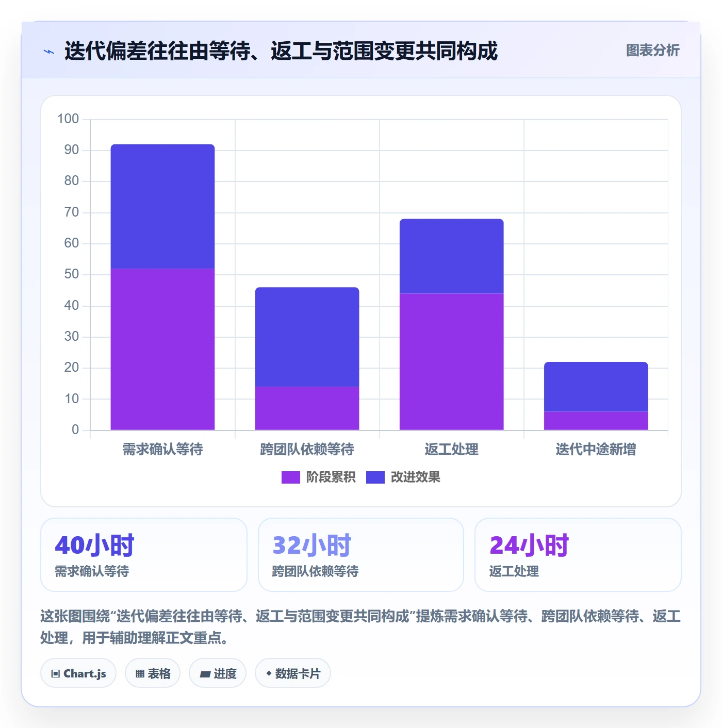Click the blue segment of 跨团队依赖等待 bar
This screenshot has width=722, height=728.
(307, 337)
